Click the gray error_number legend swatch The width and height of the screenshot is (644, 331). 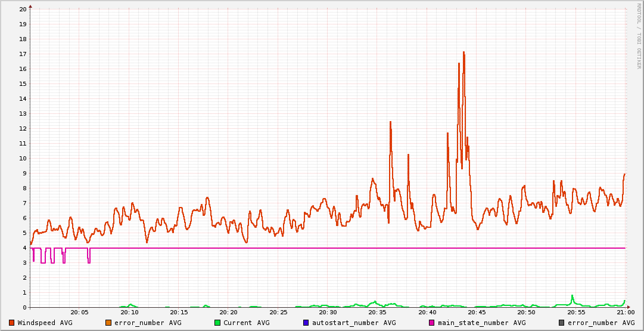561,323
